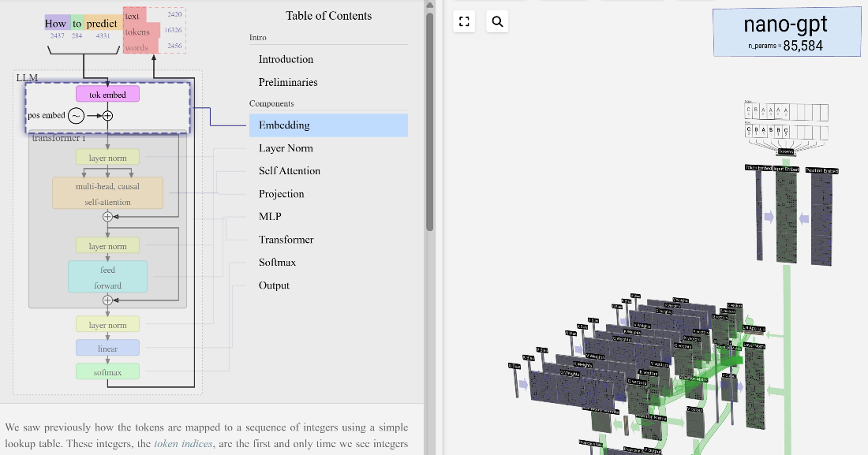Click the fullscreen expand icon
Image resolution: width=868 pixels, height=455 pixels.
[x=464, y=21]
